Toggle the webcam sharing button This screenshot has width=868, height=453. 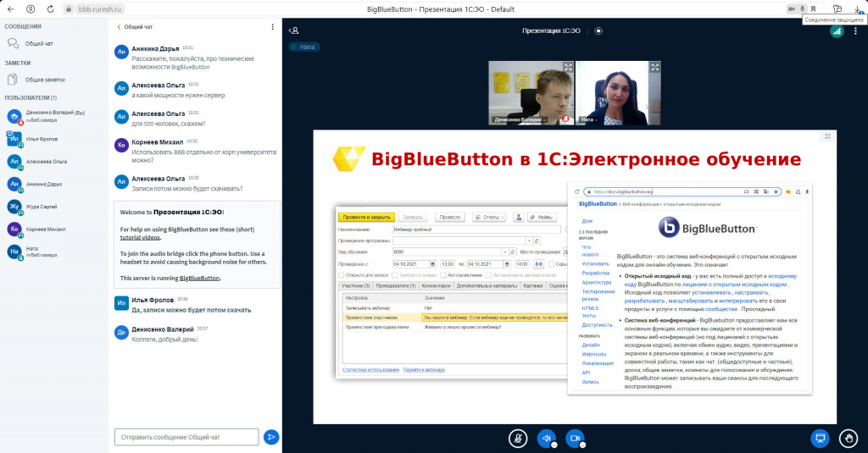575,438
